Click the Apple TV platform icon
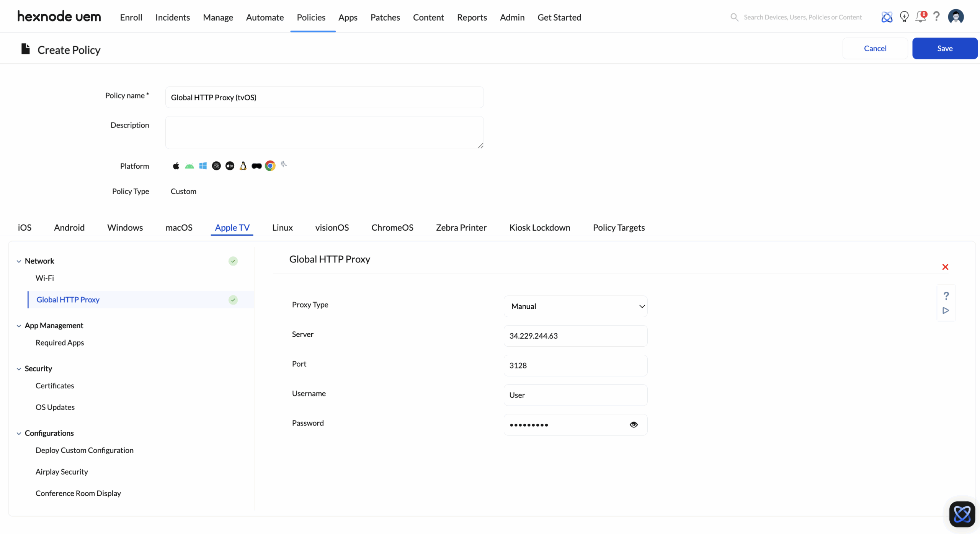980x534 pixels. (x=230, y=166)
